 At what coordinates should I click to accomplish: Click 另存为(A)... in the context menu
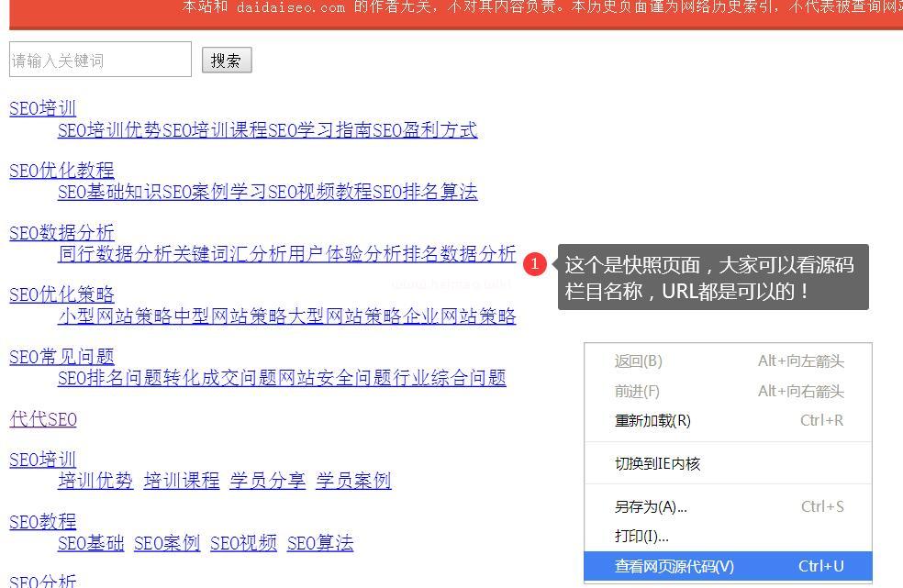point(650,506)
